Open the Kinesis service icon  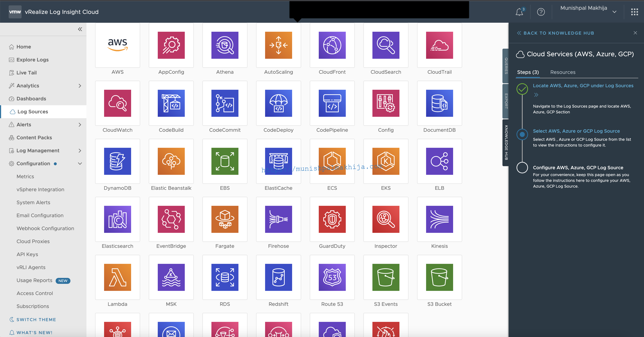(x=439, y=220)
